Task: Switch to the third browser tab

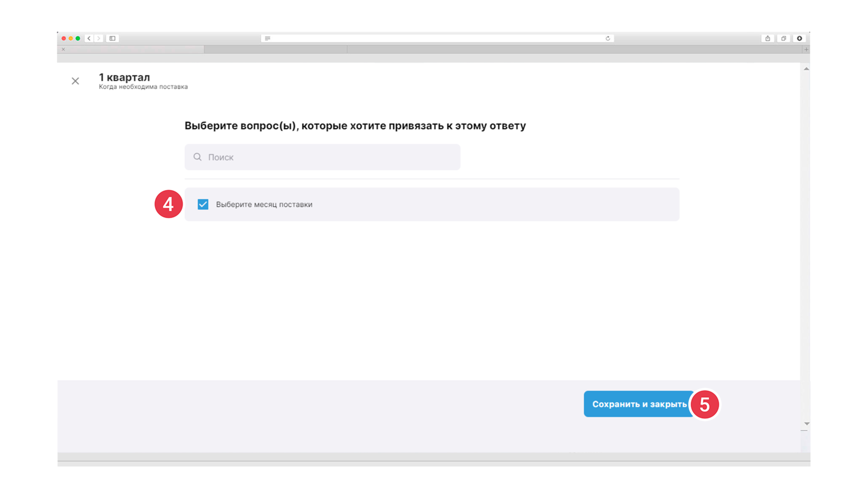Action: 575,50
